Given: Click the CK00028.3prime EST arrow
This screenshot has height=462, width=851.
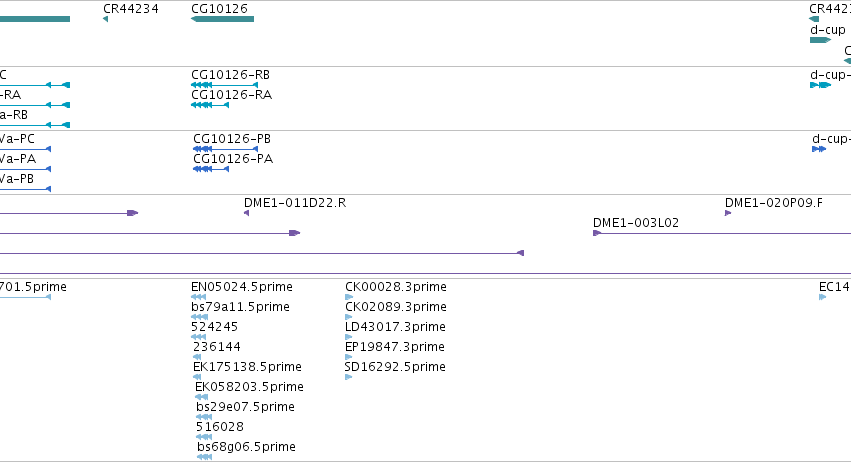Looking at the screenshot, I should point(349,297).
